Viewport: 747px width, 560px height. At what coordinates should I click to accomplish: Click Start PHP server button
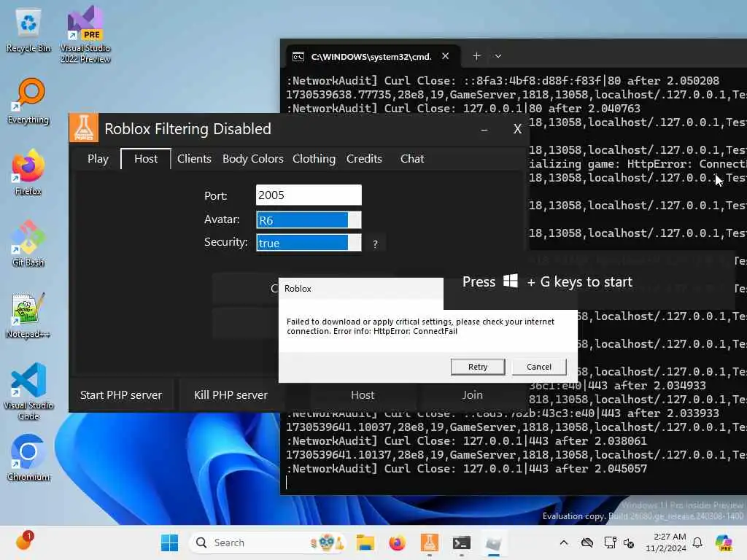(x=121, y=394)
